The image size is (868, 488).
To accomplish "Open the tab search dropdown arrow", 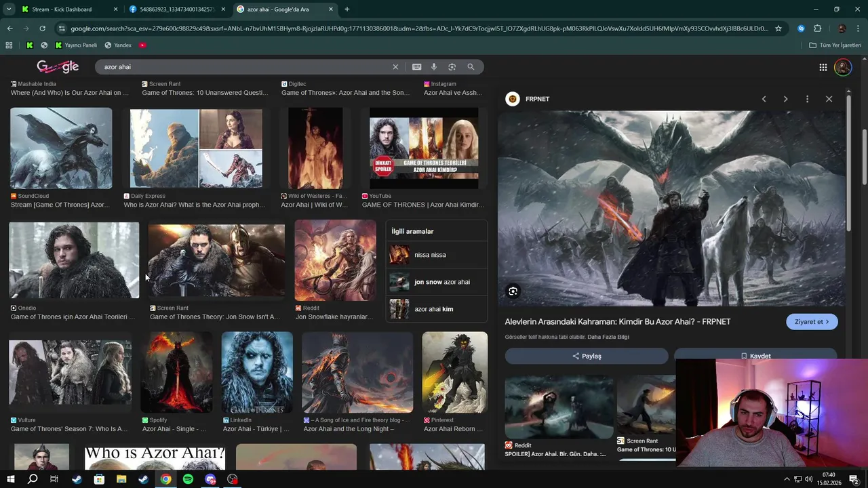I will [9, 9].
